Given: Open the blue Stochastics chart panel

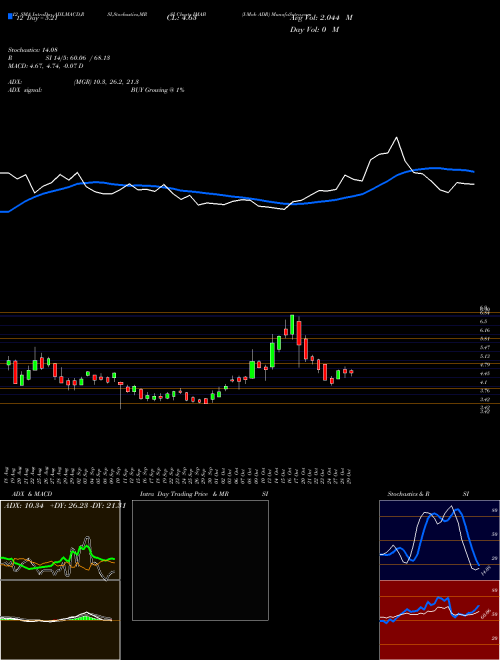Looking at the screenshot, I should pyautogui.click(x=439, y=540).
